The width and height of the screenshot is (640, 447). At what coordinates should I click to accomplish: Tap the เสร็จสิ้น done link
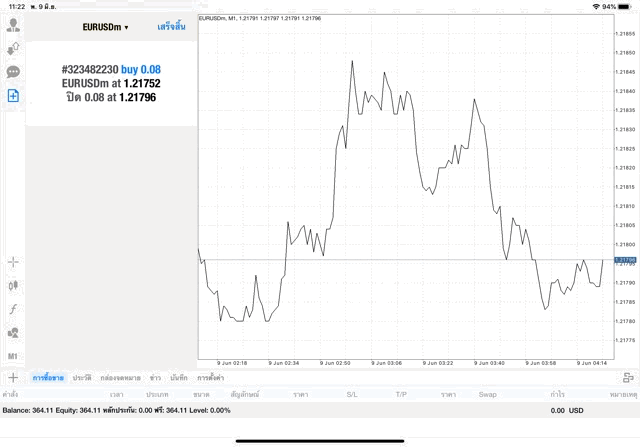point(171,27)
